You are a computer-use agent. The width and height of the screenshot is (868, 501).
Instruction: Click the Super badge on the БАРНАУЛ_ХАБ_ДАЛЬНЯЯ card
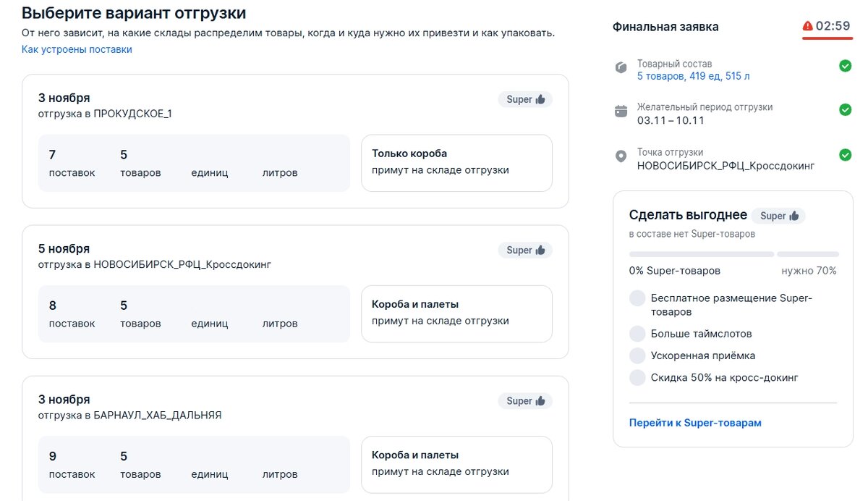point(525,400)
